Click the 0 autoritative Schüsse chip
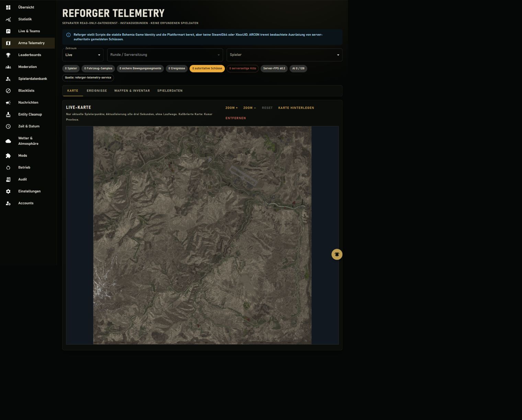 tap(207, 68)
